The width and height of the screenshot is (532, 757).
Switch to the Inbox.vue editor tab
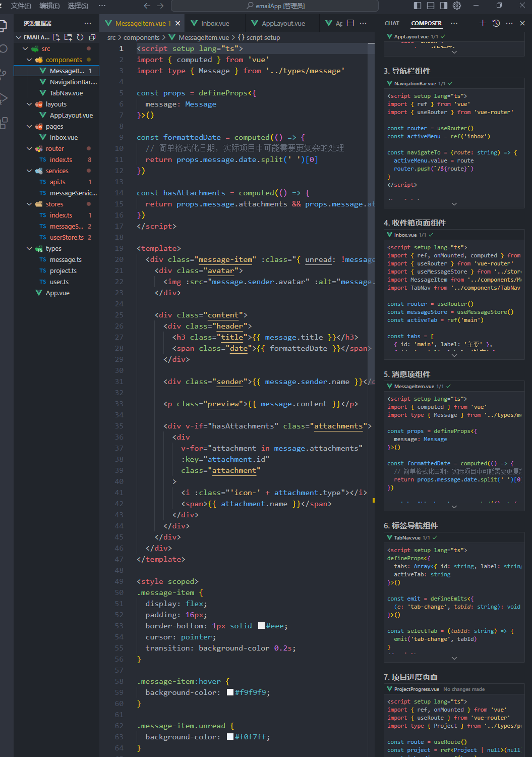(215, 23)
